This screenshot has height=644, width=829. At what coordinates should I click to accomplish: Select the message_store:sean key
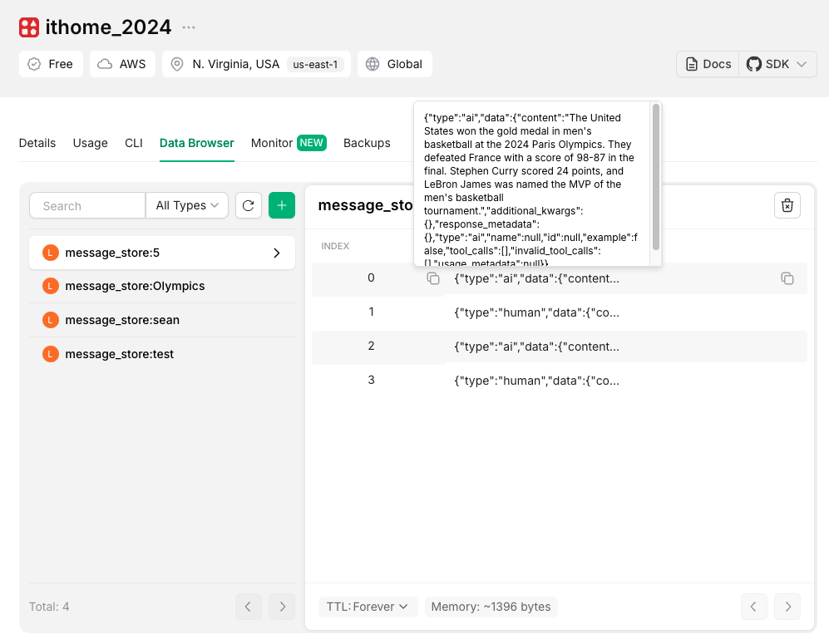pos(162,320)
